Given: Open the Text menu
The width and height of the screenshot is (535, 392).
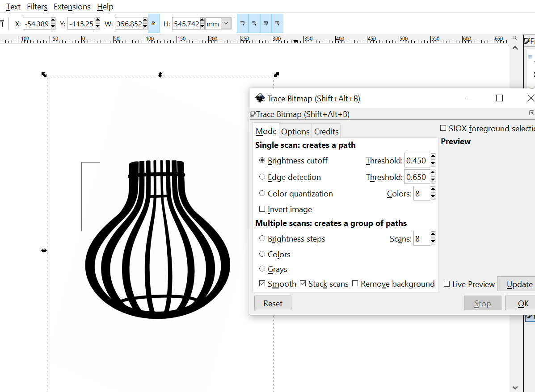Looking at the screenshot, I should (x=13, y=7).
